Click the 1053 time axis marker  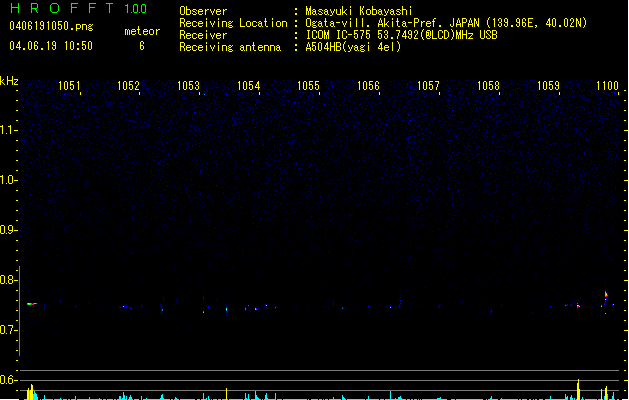tap(189, 86)
